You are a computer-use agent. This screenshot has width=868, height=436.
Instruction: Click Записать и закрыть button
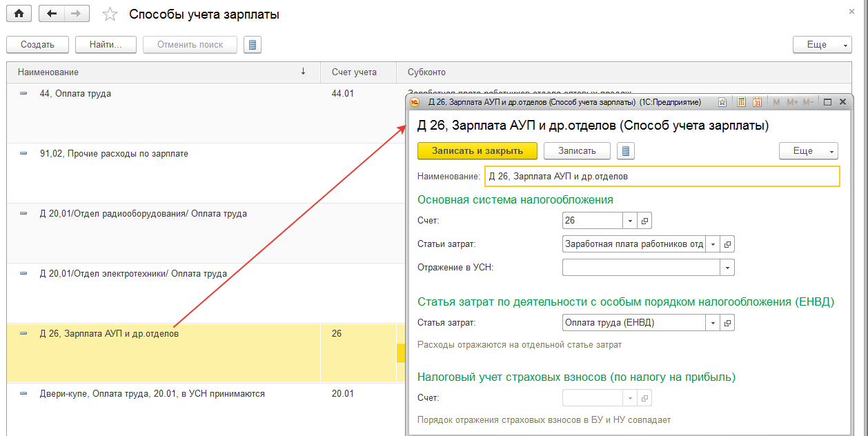pos(477,151)
